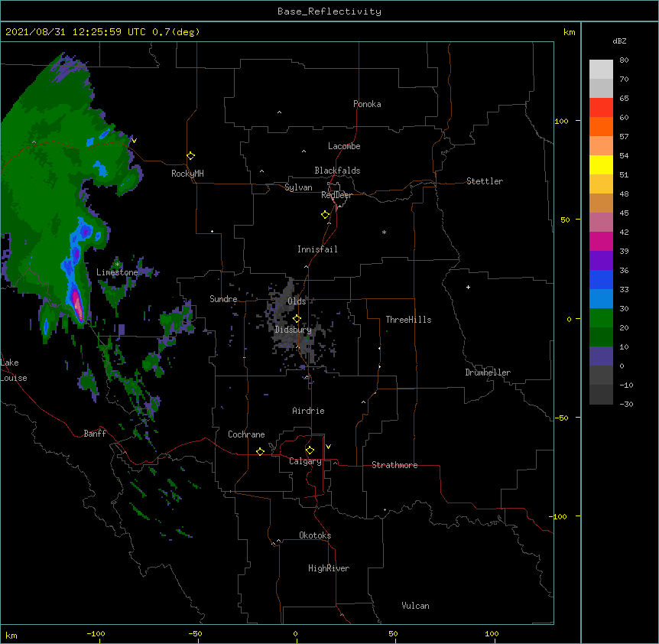Screen dimensions: 659x644
Task: Click the Lacombe city label
Action: tap(344, 146)
